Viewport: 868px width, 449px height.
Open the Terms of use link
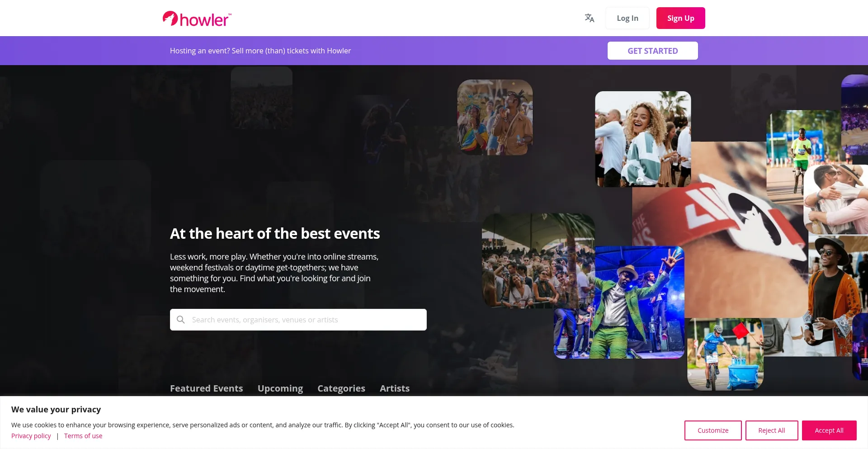[83, 436]
